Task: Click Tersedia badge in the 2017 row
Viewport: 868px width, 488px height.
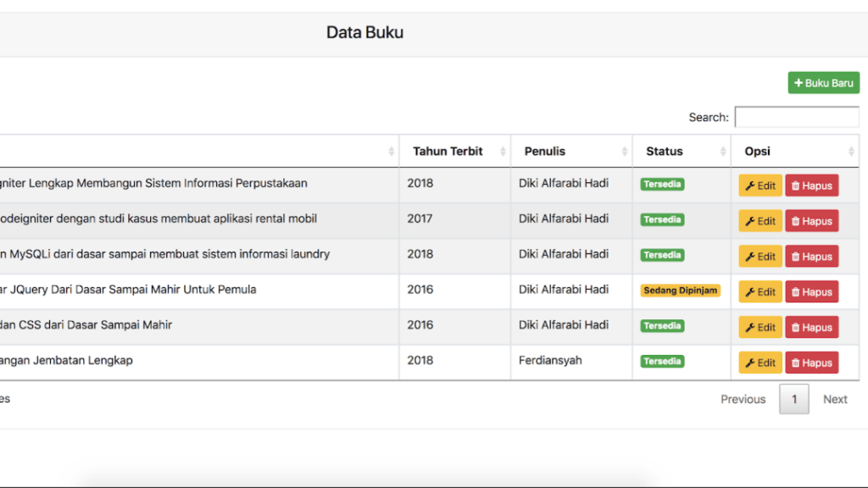Action: click(x=662, y=219)
